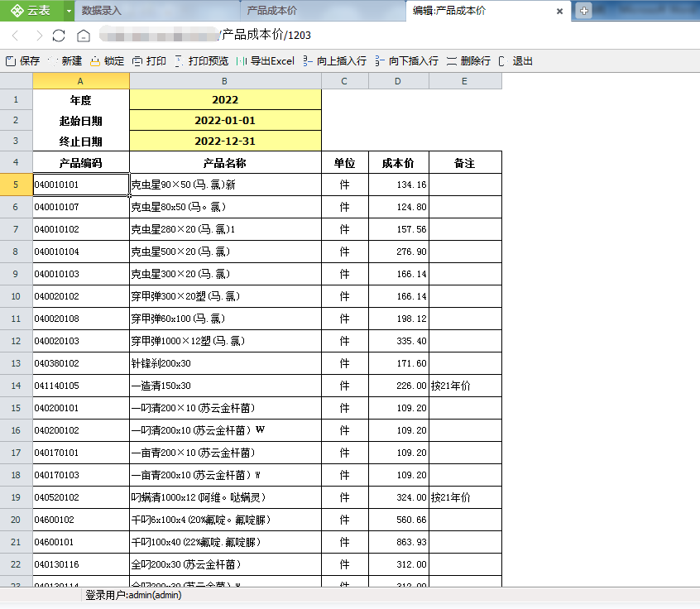This screenshot has height=609, width=700.
Task: Click the 年度 label cell
Action: 81,99
